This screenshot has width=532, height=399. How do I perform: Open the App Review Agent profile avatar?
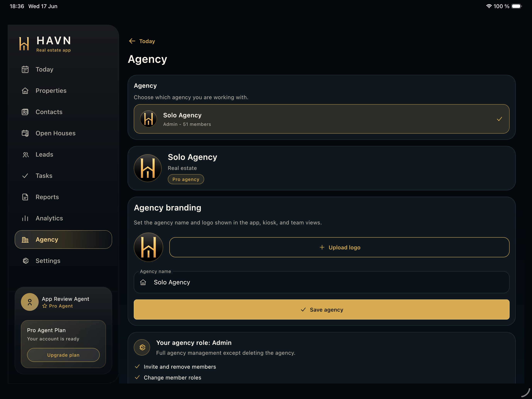tap(30, 302)
